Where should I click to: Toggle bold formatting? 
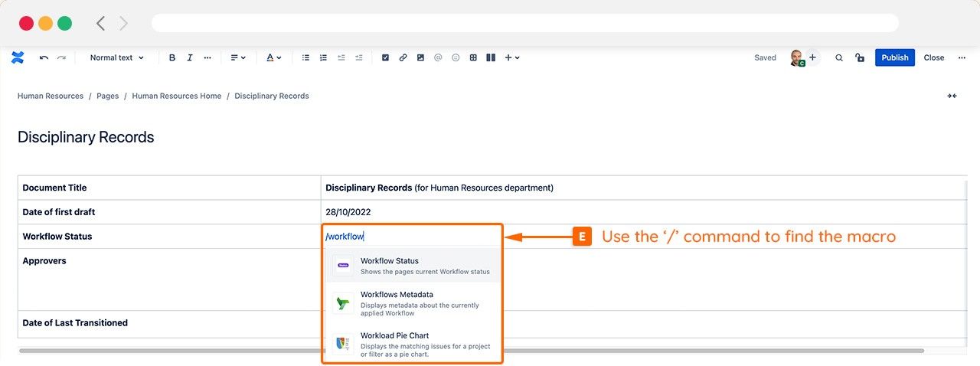point(172,57)
